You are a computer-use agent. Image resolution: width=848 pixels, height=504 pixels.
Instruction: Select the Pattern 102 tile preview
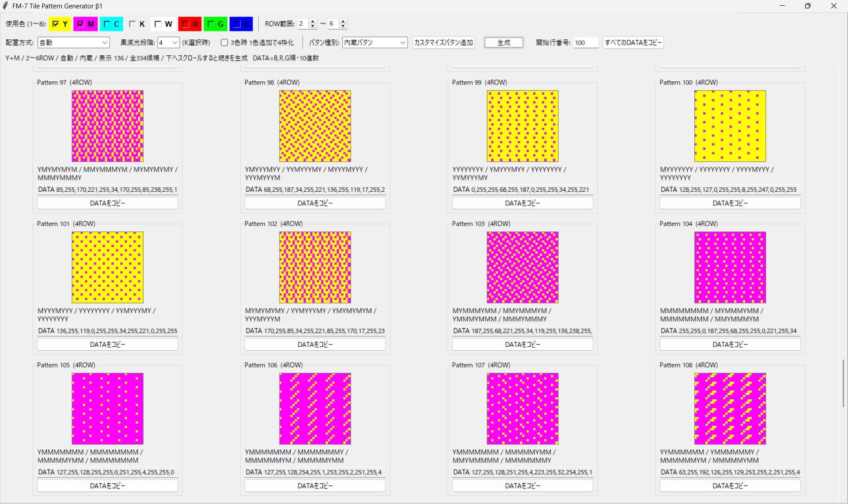(x=315, y=267)
